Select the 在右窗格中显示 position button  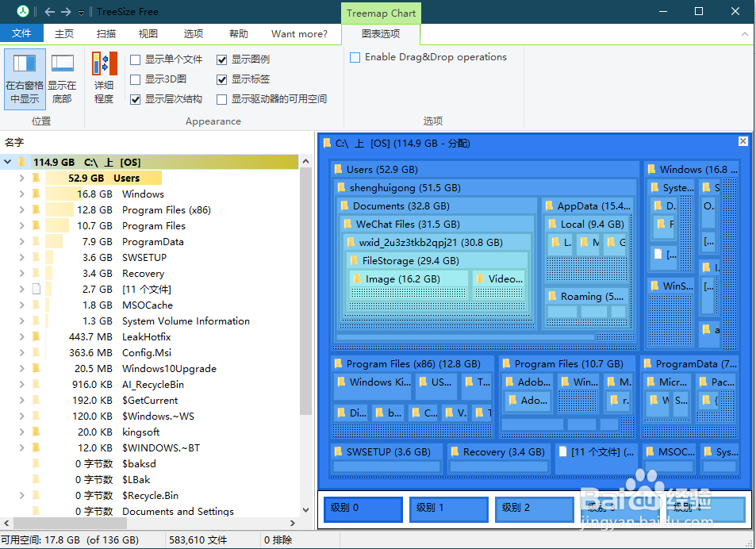coord(25,79)
